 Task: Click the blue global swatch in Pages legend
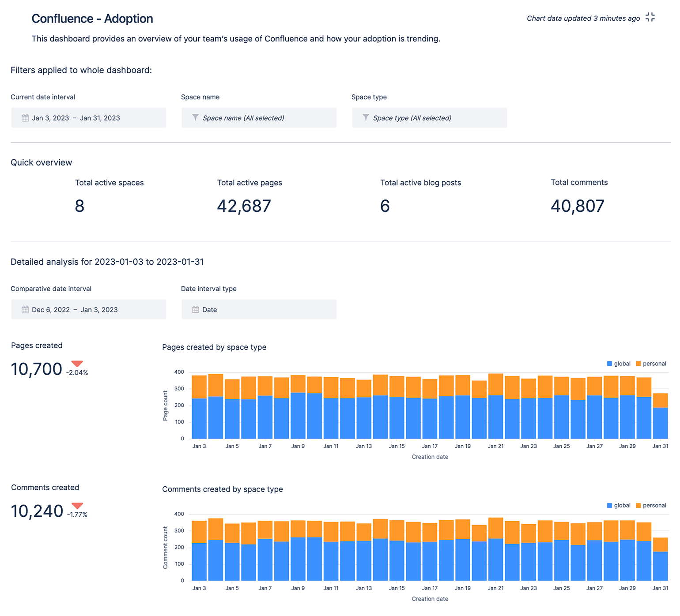pyautogui.click(x=610, y=364)
